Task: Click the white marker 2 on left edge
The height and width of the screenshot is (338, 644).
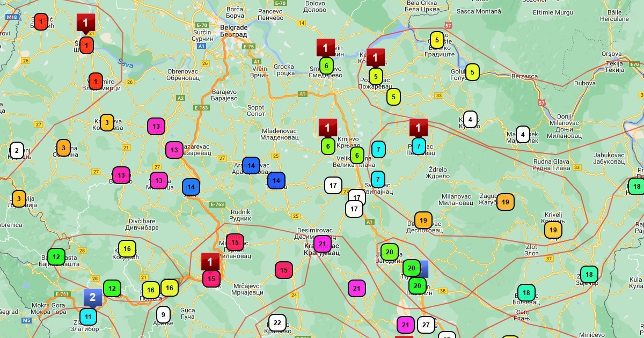Action: click(x=17, y=151)
